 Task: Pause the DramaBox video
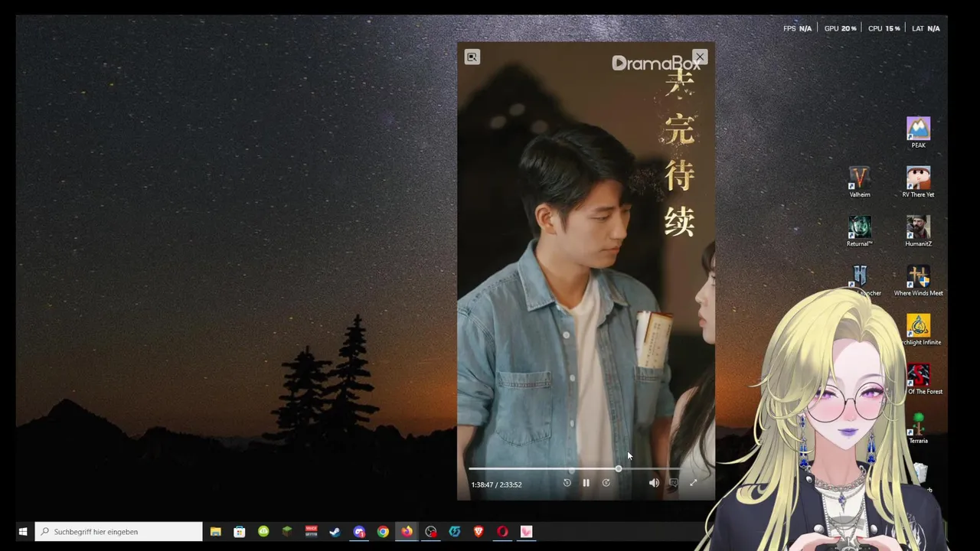[586, 483]
